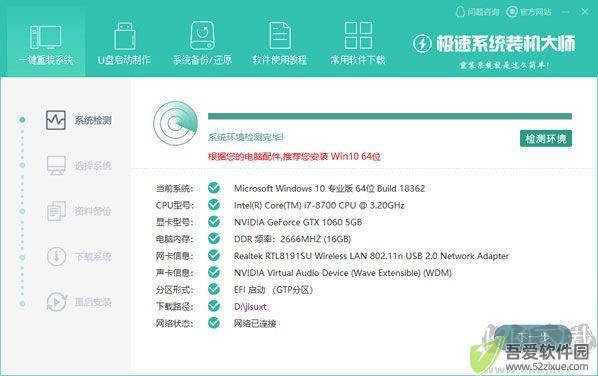Click the 'Microsoft Windows 10 专业版 64位 Build 18362' text

pyautogui.click(x=330, y=188)
